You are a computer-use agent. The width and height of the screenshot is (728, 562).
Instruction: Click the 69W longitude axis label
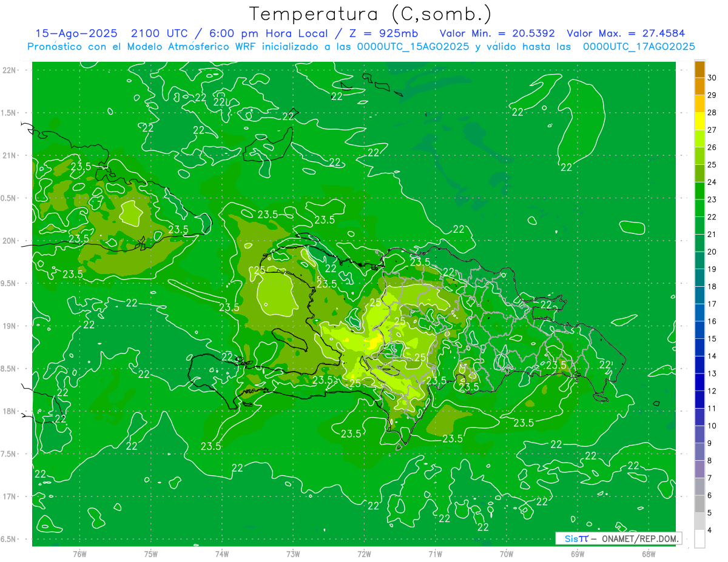pyautogui.click(x=578, y=554)
